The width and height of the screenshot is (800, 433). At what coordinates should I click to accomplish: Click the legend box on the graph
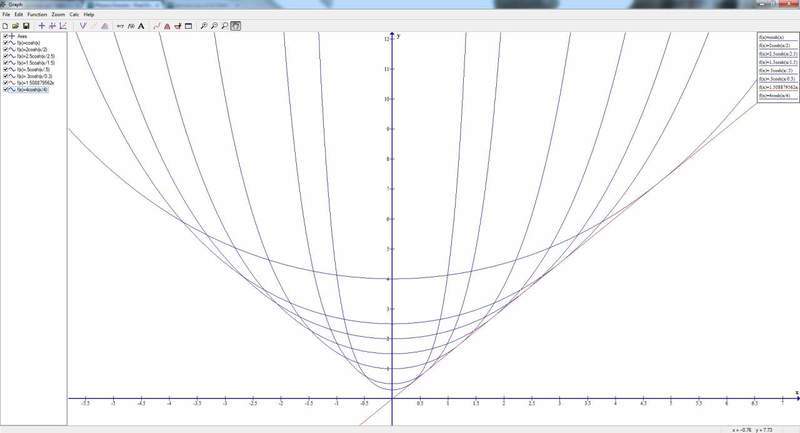[x=777, y=66]
